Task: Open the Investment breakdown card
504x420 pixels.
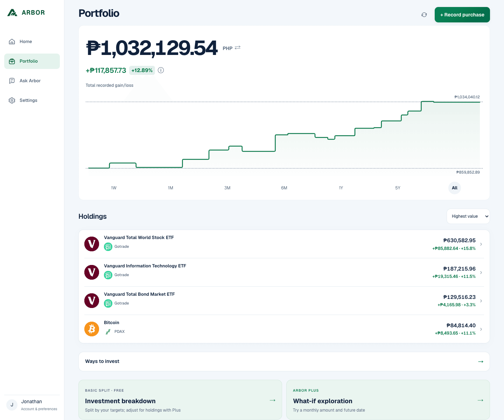Action: [180, 400]
